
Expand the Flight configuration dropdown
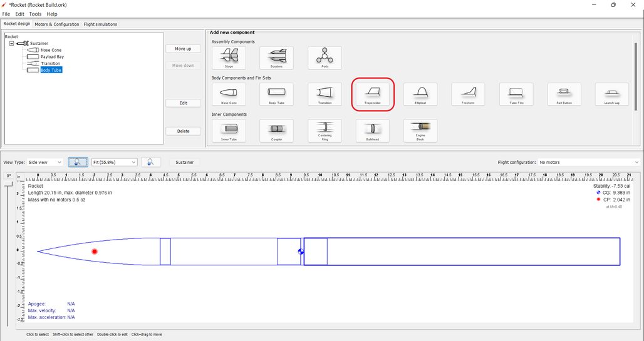[588, 162]
